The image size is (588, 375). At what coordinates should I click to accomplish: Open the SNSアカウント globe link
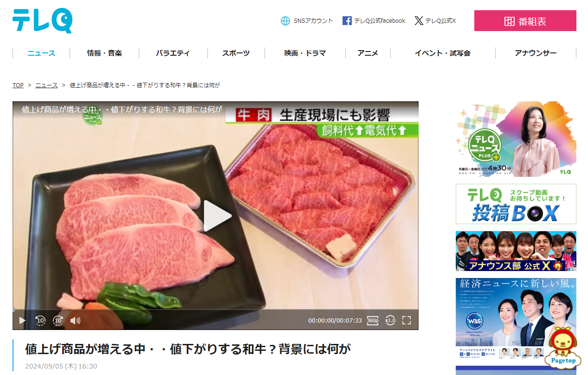click(307, 21)
